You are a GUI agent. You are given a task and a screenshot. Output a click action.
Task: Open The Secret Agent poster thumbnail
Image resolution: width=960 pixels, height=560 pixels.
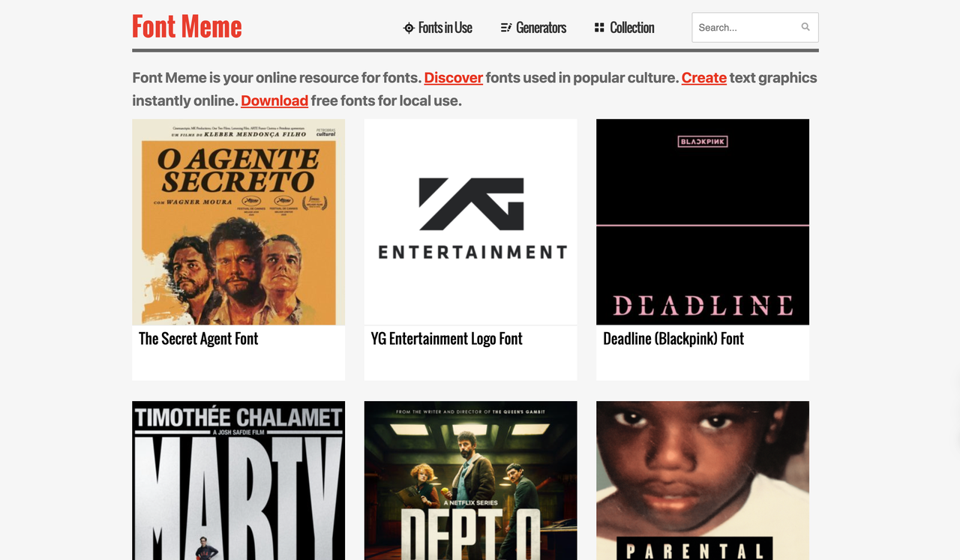tap(238, 222)
